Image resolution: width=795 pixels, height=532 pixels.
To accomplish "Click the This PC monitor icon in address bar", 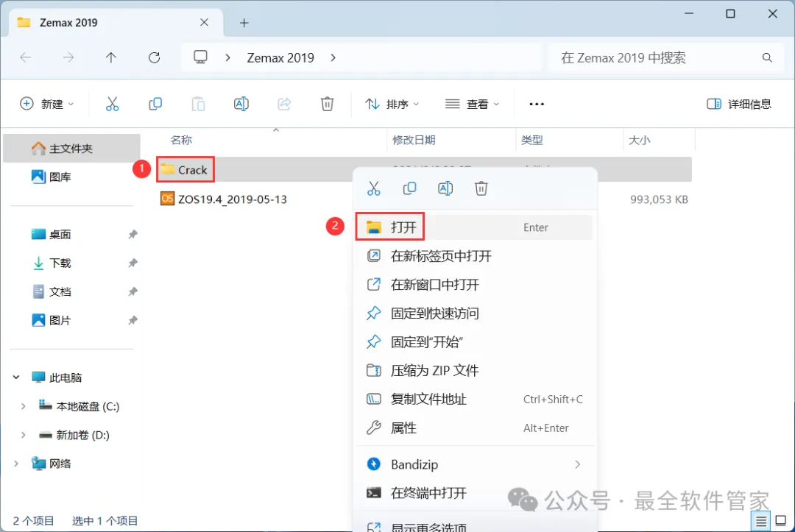I will click(200, 57).
